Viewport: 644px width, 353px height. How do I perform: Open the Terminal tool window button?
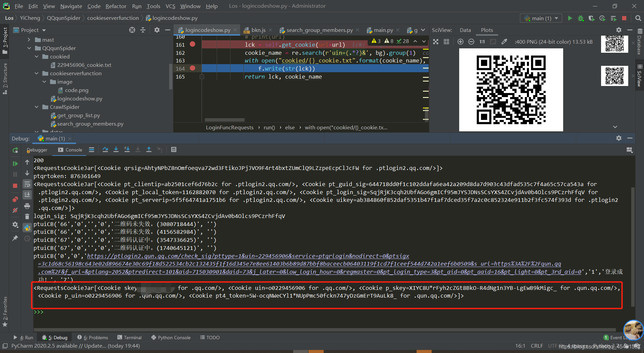point(129,338)
